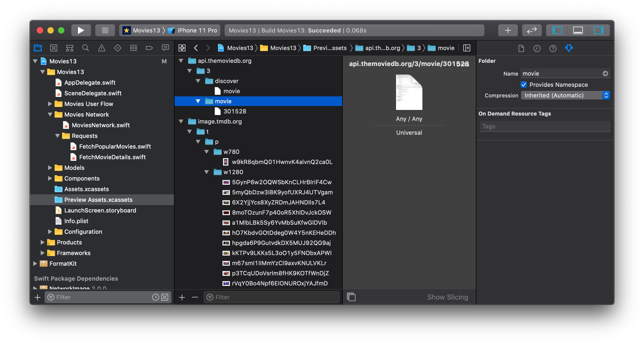Collapse the w1280 asset folder
Image resolution: width=644 pixels, height=344 pixels.
click(x=207, y=172)
